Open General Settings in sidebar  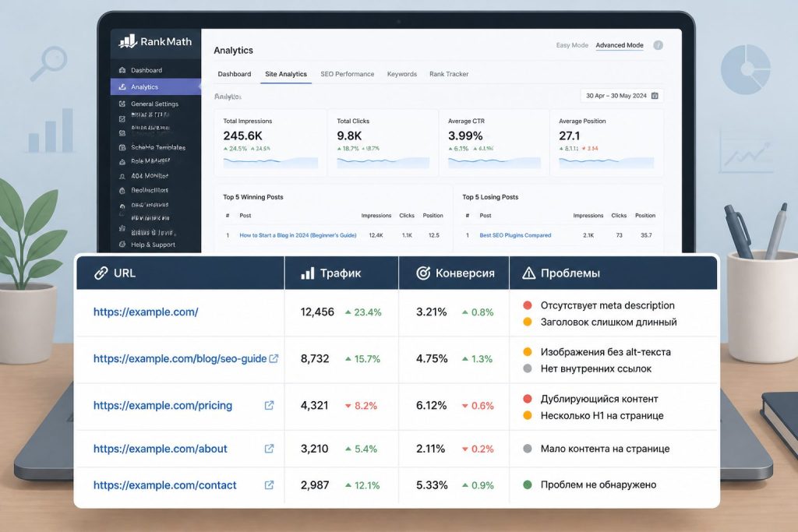coord(155,104)
